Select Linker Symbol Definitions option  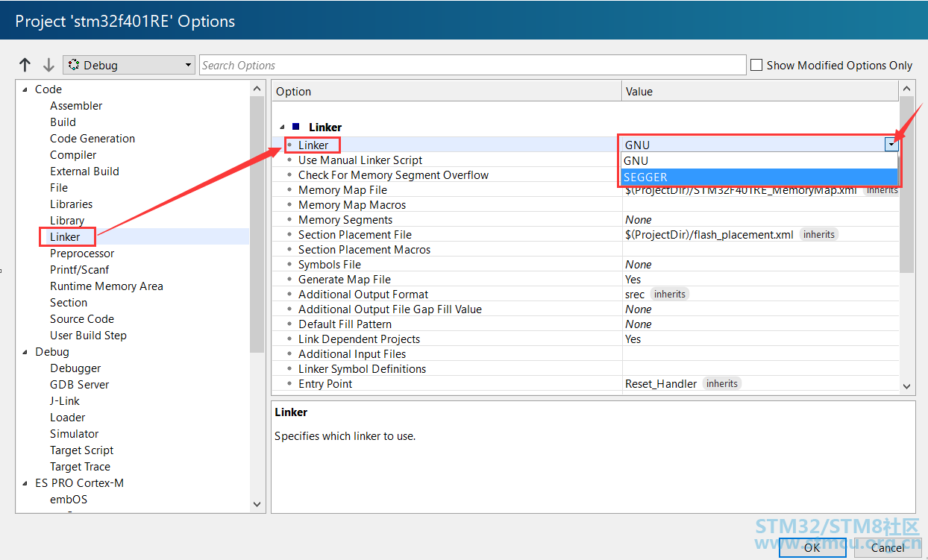(363, 369)
